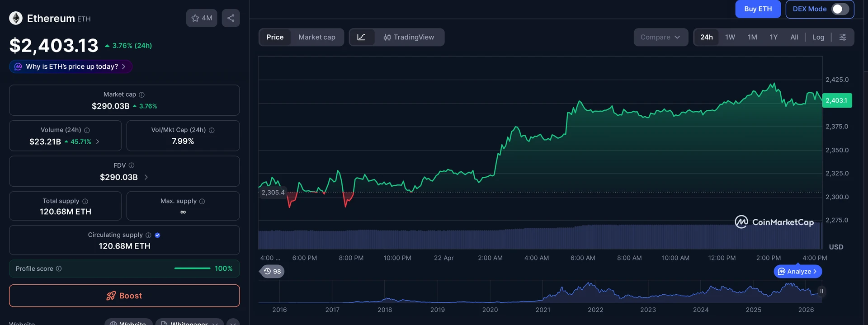
Task: Click Vol/Mkt Cap (24h) info icon
Action: coord(212,130)
